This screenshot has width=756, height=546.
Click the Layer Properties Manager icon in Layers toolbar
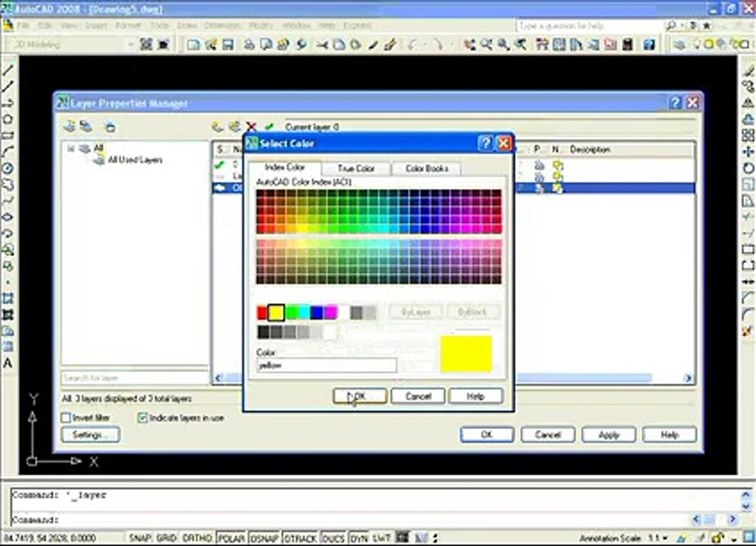click(679, 45)
